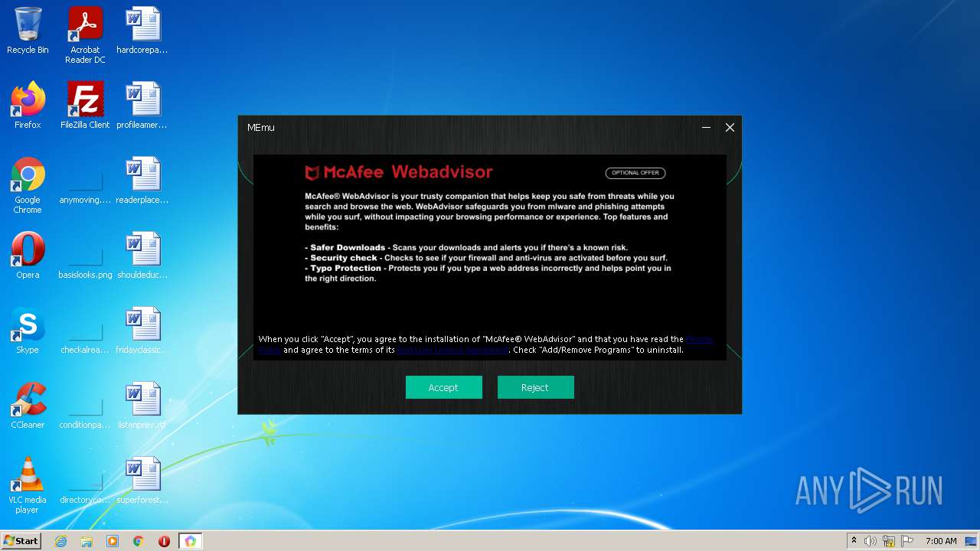Click the 7:00 AM system clock
This screenshot has height=551, width=980.
point(941,541)
